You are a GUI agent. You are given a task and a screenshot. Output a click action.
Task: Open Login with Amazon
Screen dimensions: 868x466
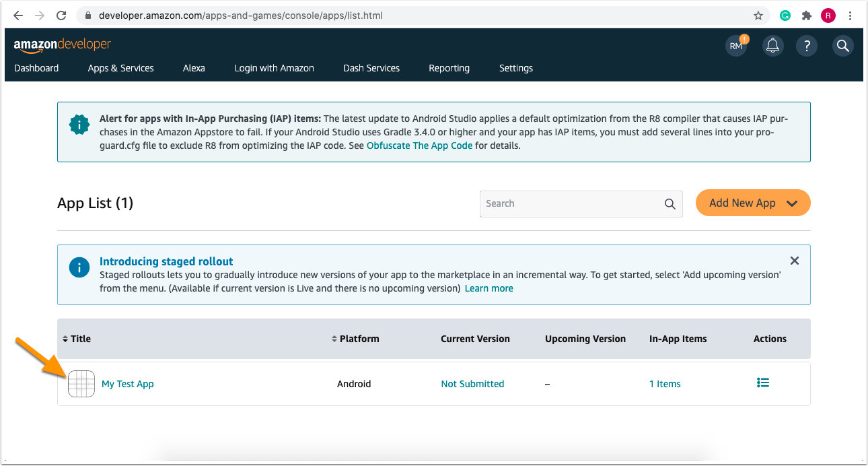(x=275, y=68)
